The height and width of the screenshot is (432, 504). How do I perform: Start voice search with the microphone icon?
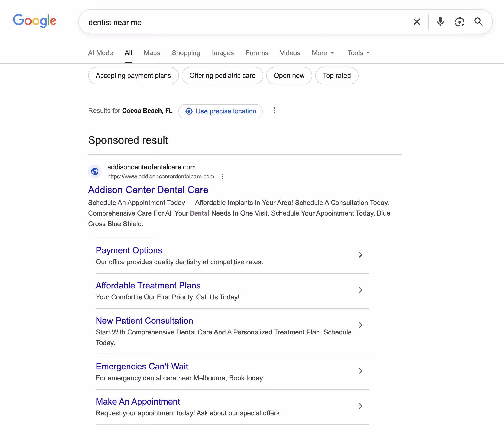(440, 22)
